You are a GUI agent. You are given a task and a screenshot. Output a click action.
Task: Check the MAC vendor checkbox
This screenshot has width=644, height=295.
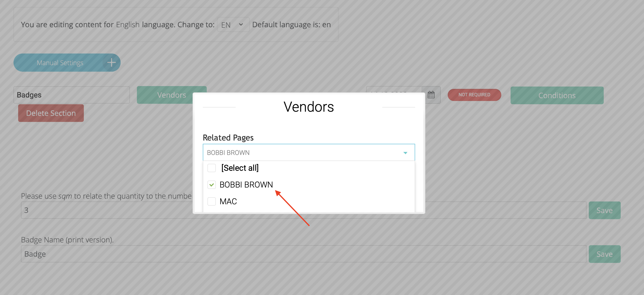211,201
